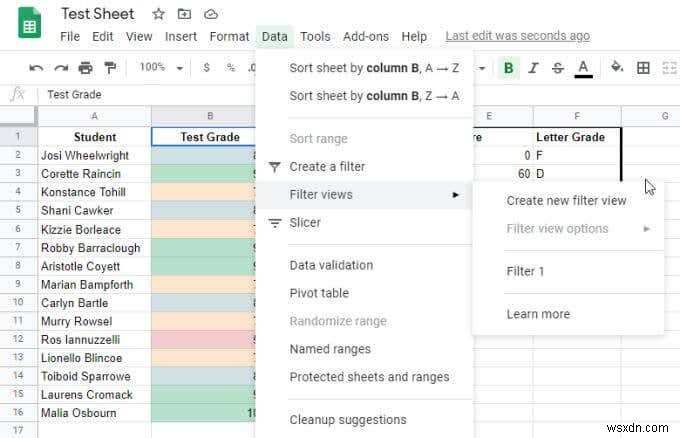Open the Tools menu
Image resolution: width=680 pixels, height=438 pixels.
315,36
